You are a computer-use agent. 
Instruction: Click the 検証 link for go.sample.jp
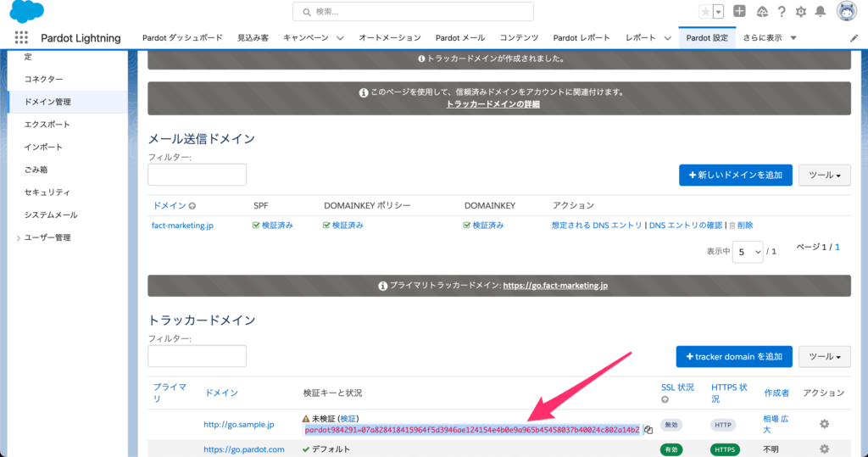click(348, 419)
